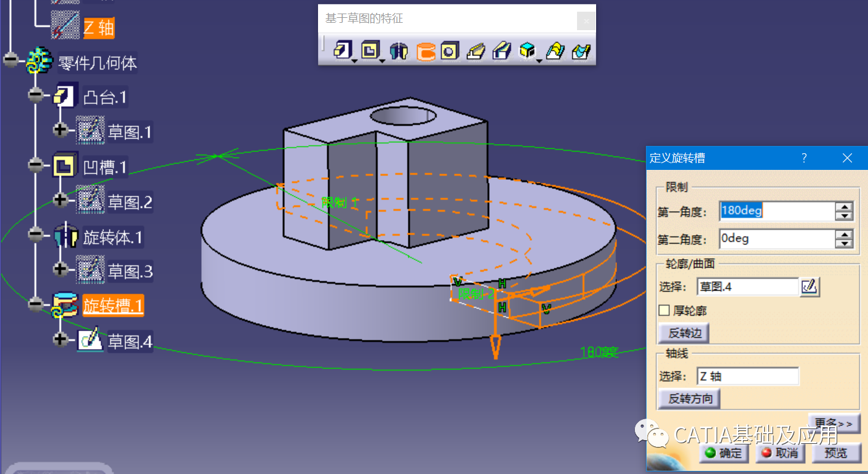
Task: Select the Pad (凸台) tool icon
Action: [341, 50]
